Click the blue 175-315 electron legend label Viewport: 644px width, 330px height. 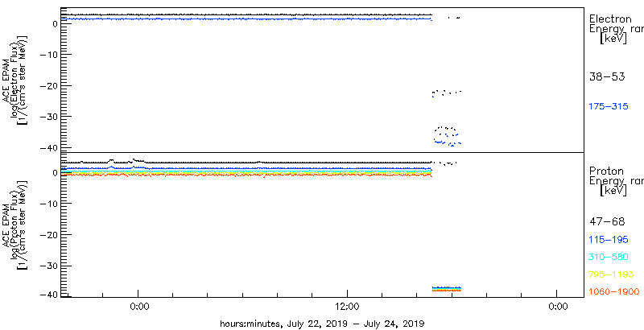tap(609, 107)
